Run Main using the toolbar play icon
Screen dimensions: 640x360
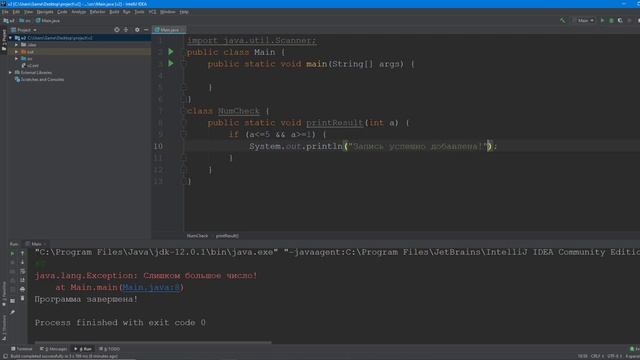tap(602, 20)
